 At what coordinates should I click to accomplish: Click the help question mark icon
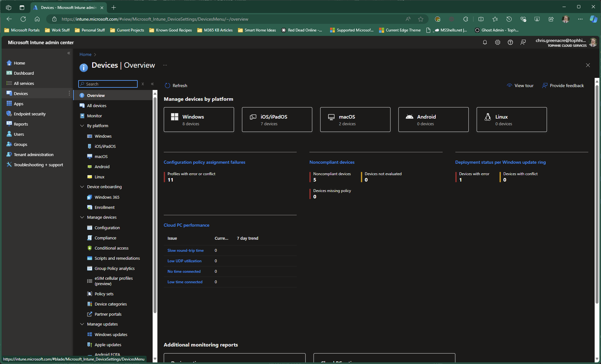pyautogui.click(x=510, y=42)
